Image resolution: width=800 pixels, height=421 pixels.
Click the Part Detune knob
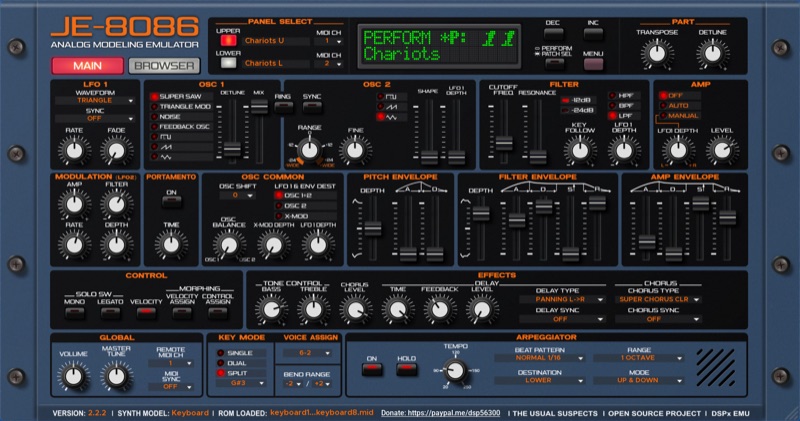tap(713, 54)
